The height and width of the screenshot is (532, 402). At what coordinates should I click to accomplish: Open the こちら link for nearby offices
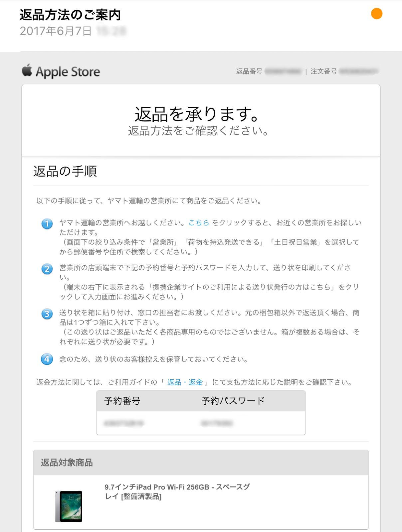(199, 223)
